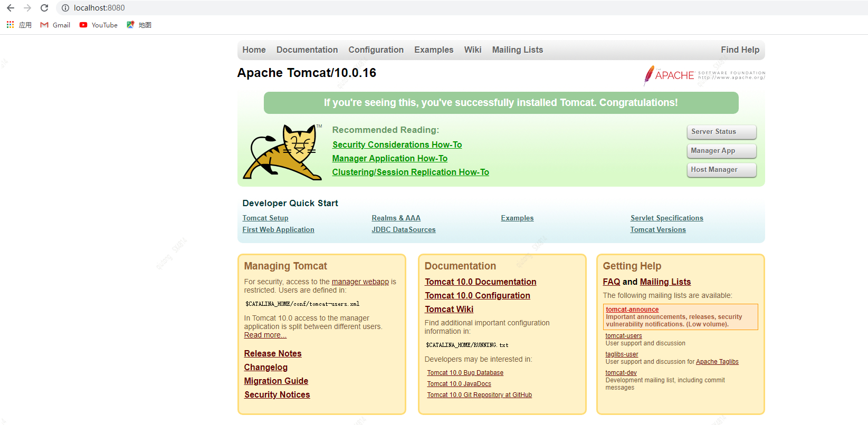The width and height of the screenshot is (868, 425).
Task: Open the Security Notices link
Action: coord(277,394)
